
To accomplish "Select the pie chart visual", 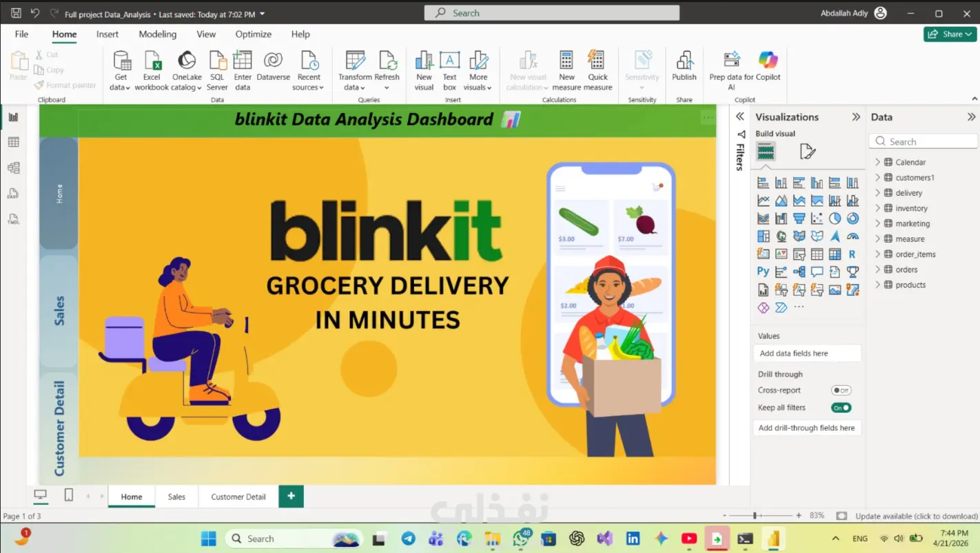I will pos(835,219).
